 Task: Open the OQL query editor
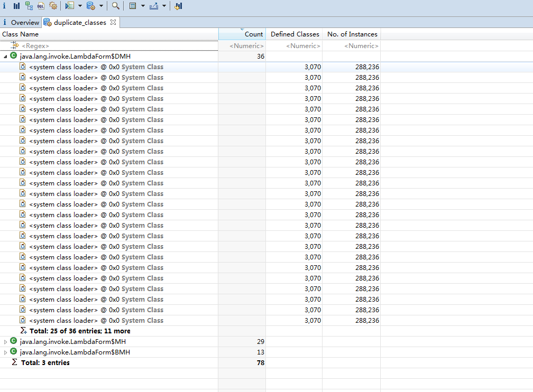pyautogui.click(x=41, y=6)
